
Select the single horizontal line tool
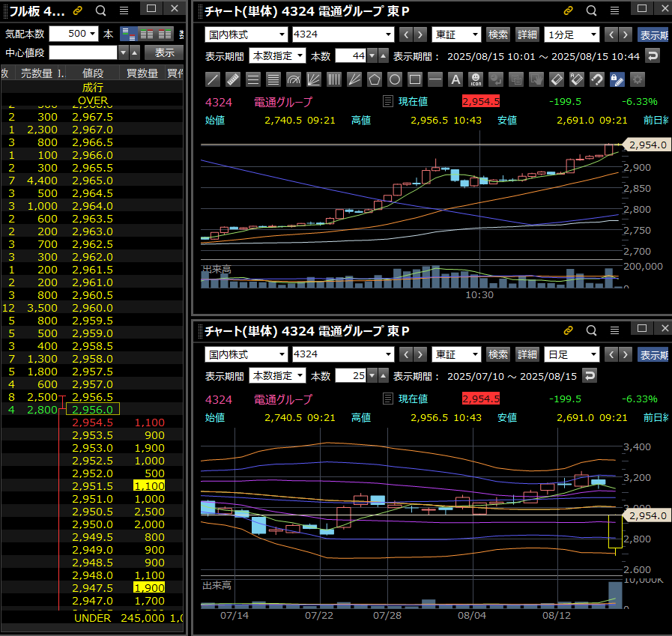[x=435, y=79]
